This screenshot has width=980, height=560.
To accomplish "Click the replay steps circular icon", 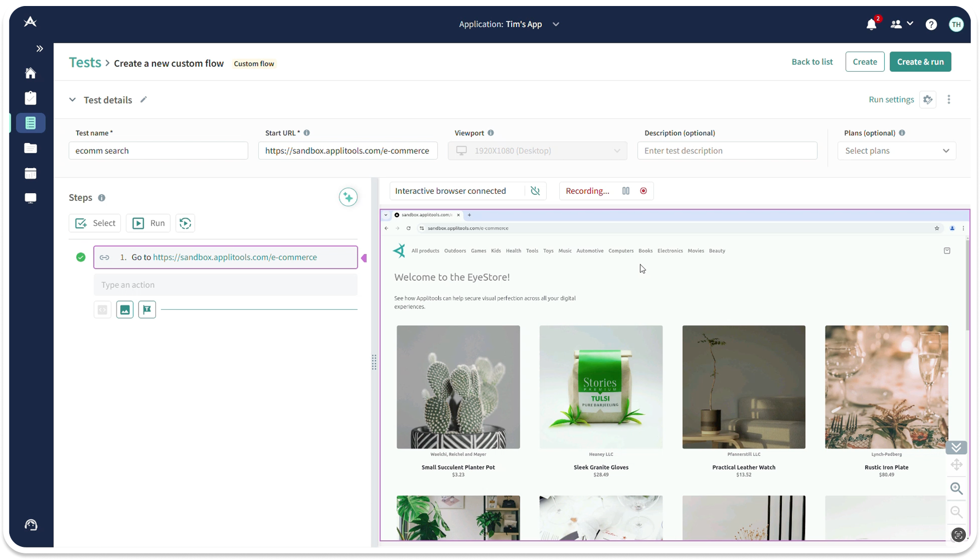I will pos(185,223).
